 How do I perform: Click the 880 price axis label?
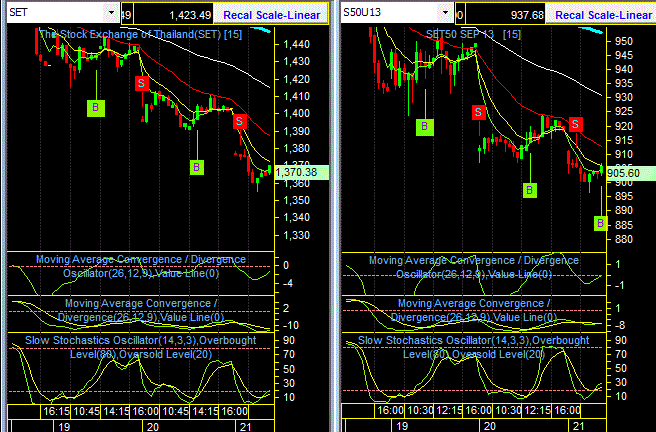pyautogui.click(x=623, y=239)
